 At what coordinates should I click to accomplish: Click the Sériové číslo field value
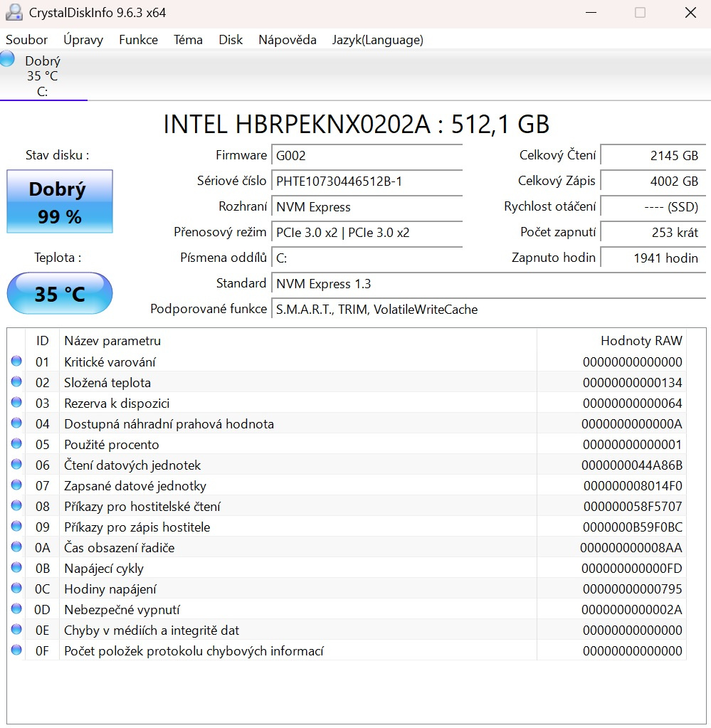click(x=367, y=181)
